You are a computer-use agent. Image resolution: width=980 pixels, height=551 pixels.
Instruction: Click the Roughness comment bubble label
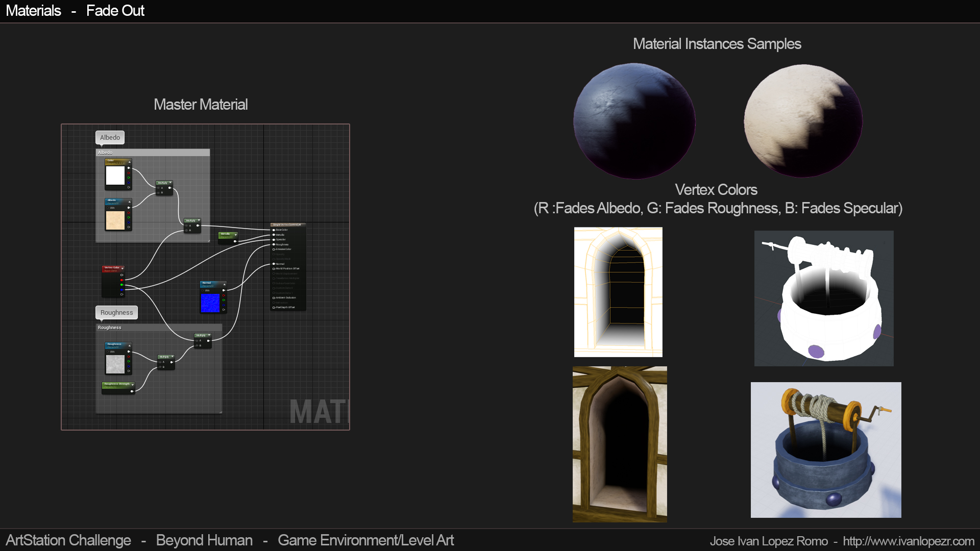pos(116,313)
